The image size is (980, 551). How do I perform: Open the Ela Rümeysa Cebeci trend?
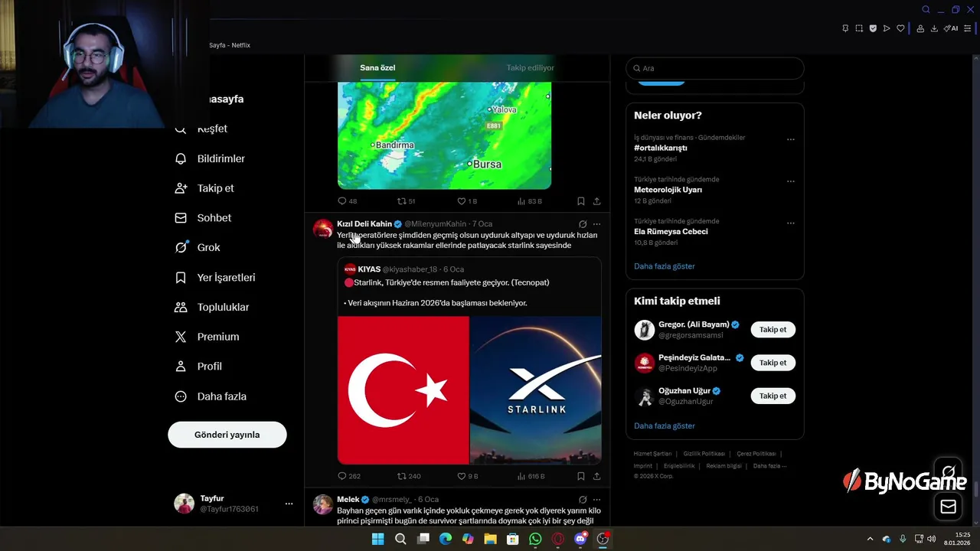point(671,232)
